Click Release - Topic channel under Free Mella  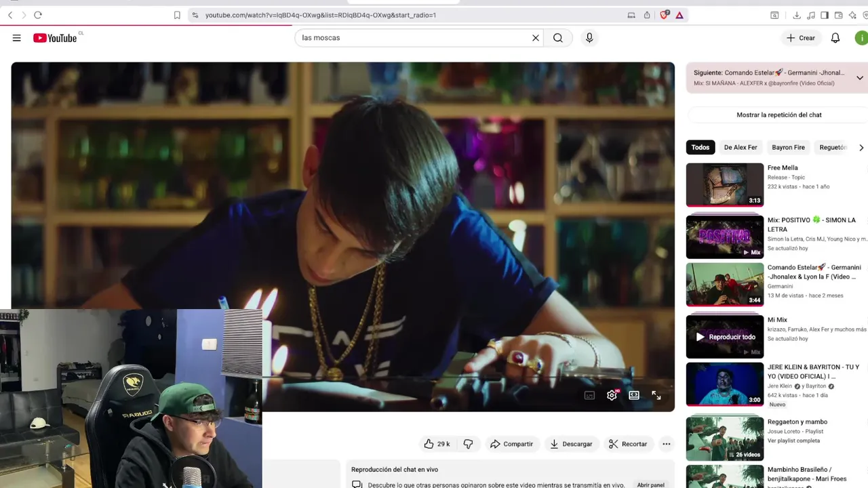786,178
